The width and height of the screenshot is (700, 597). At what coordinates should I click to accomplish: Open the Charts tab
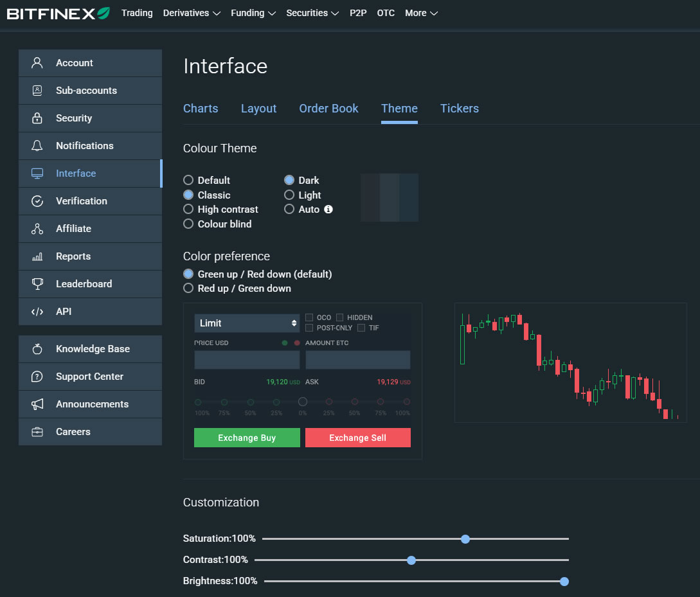pos(201,109)
